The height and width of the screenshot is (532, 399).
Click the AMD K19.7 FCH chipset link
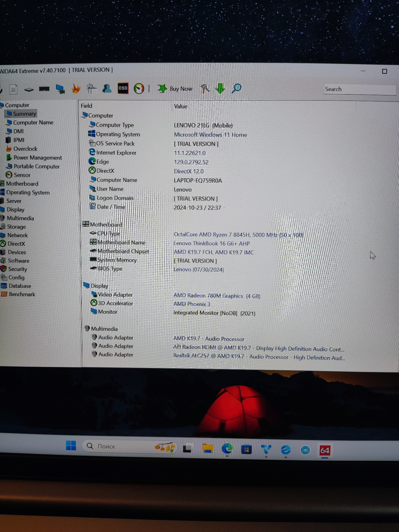coord(214,252)
